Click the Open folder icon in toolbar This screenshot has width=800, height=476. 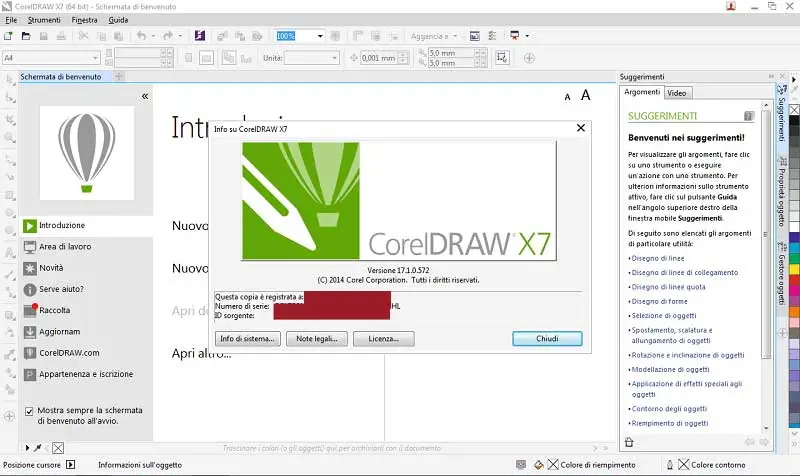tap(26, 36)
